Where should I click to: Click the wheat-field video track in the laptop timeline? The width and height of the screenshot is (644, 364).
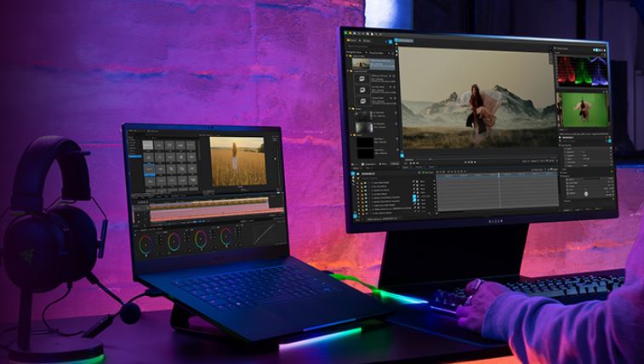(209, 202)
